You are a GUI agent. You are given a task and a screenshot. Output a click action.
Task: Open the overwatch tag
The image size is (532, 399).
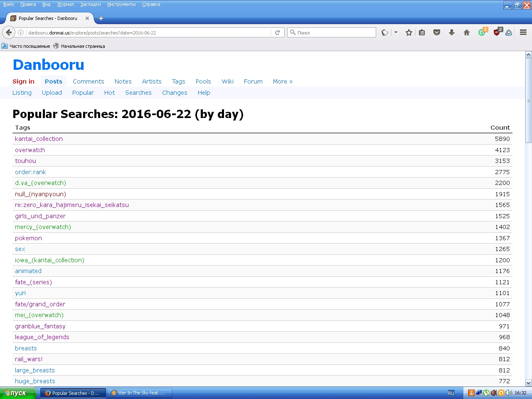(x=30, y=150)
